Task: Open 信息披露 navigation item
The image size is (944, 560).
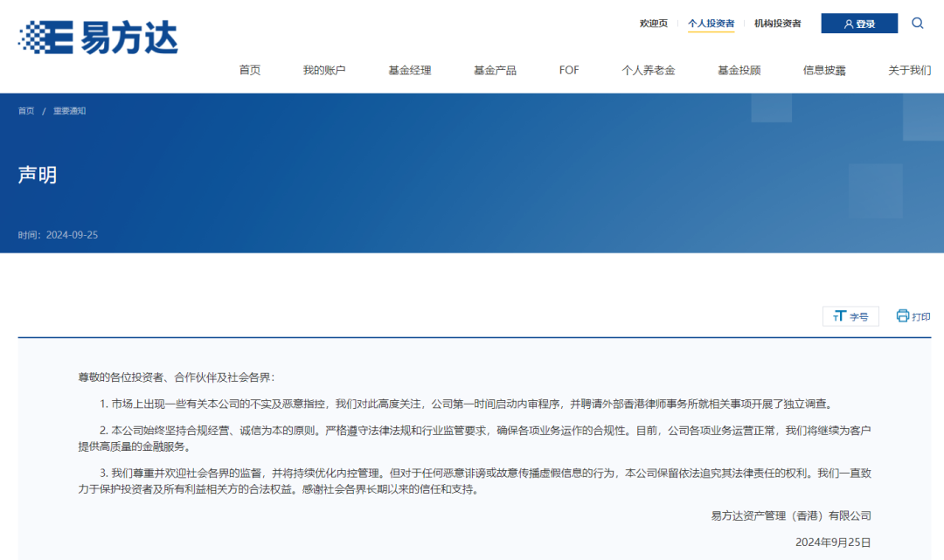Action: pos(824,71)
